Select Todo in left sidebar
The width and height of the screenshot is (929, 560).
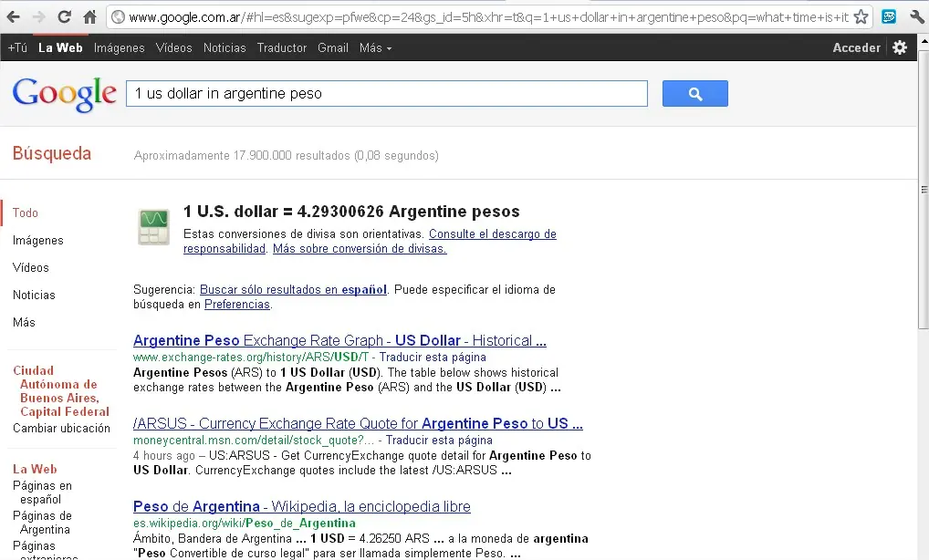click(x=26, y=213)
